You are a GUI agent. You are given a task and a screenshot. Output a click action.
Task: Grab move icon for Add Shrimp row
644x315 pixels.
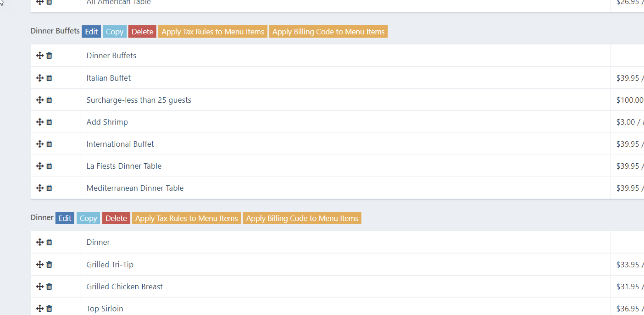click(40, 122)
